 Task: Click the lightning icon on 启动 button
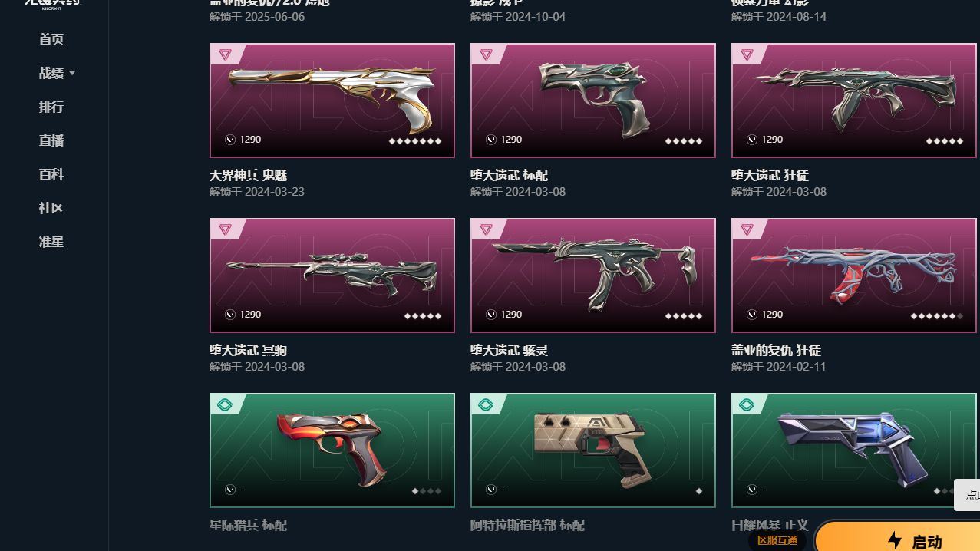(x=895, y=540)
